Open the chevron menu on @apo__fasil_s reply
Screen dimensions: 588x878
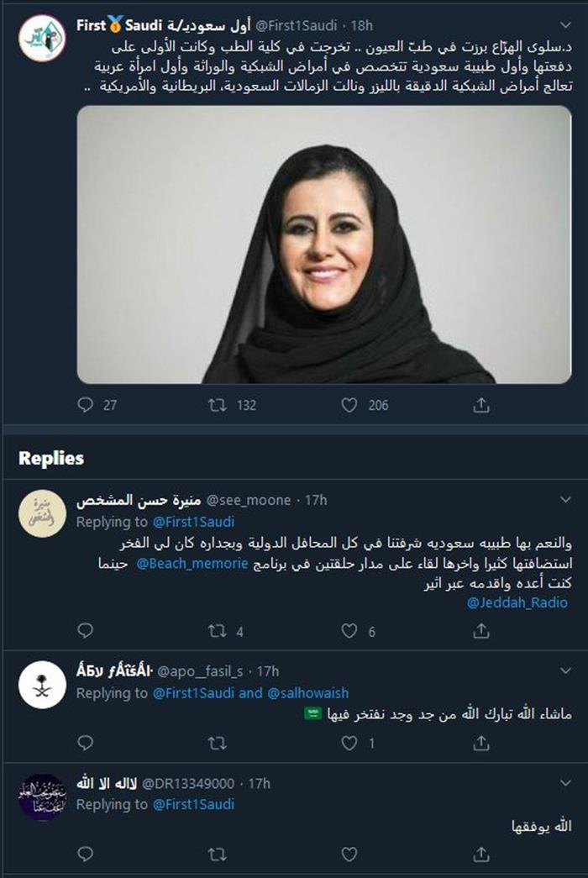(565, 670)
